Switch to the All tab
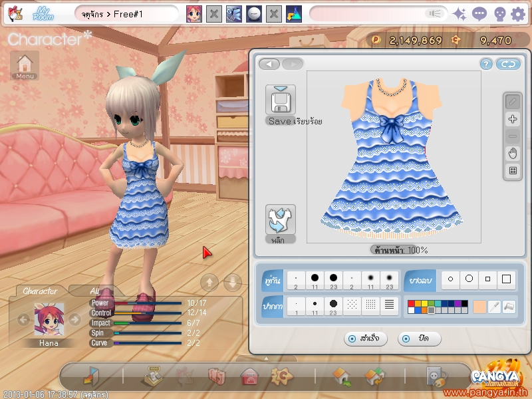The height and width of the screenshot is (399, 532). [x=94, y=291]
